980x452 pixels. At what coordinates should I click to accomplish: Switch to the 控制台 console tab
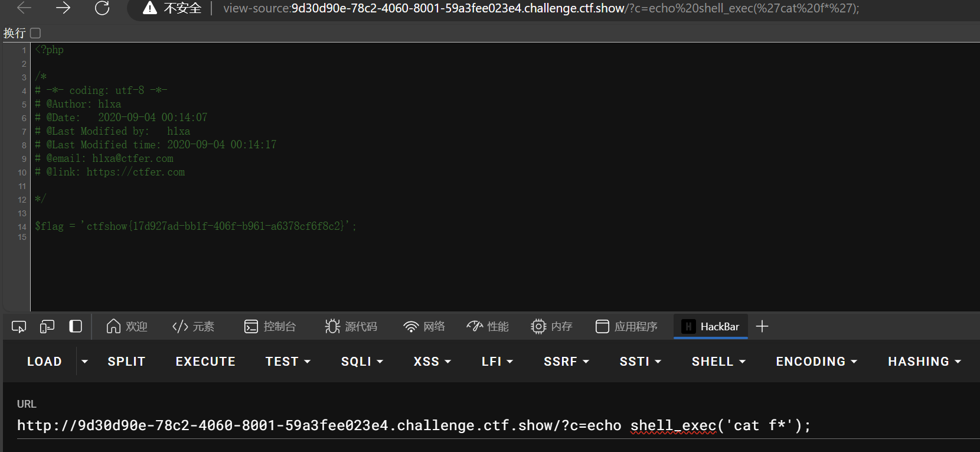[270, 327]
